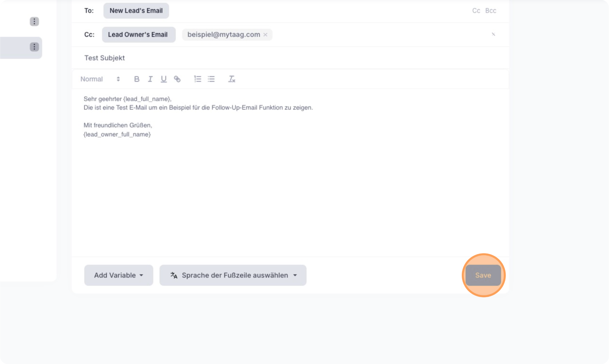This screenshot has width=609, height=364.
Task: Apply italic formatting
Action: click(x=150, y=79)
